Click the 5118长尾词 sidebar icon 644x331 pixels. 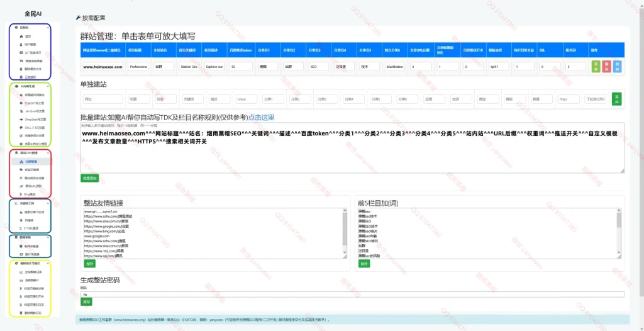21,228
